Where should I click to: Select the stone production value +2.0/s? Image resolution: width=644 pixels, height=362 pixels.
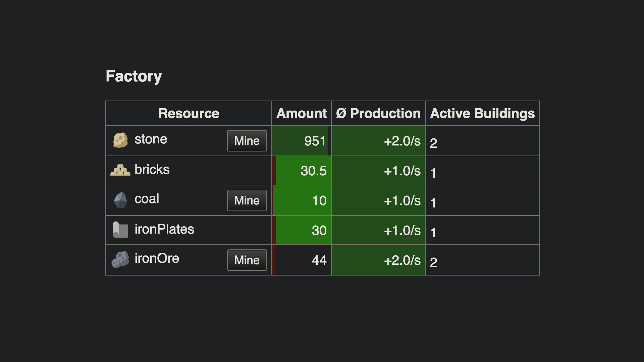click(x=401, y=141)
